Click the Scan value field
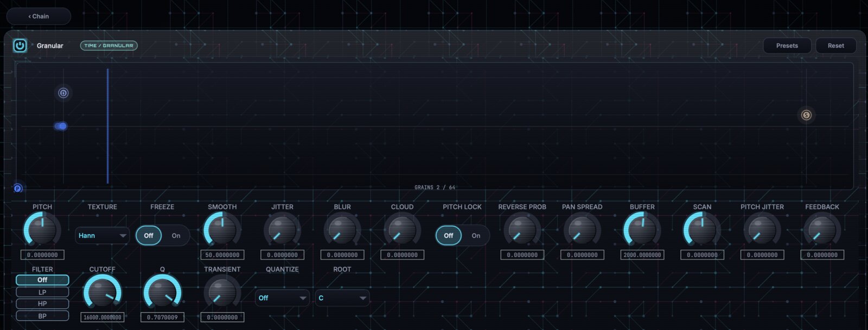 click(x=702, y=255)
